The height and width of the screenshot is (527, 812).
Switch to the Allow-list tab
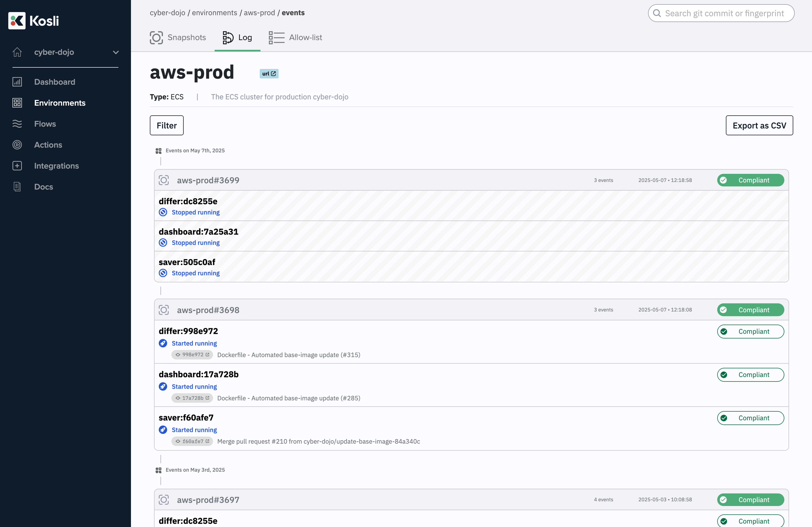(295, 37)
